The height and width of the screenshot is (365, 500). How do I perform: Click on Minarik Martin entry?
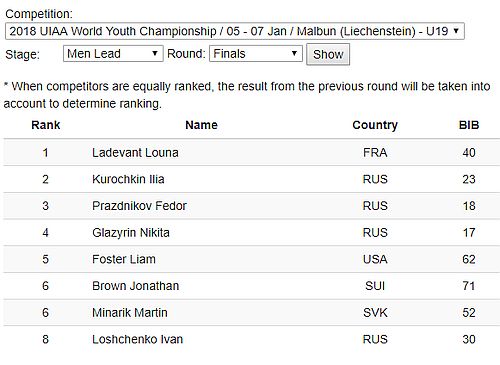coord(130,313)
